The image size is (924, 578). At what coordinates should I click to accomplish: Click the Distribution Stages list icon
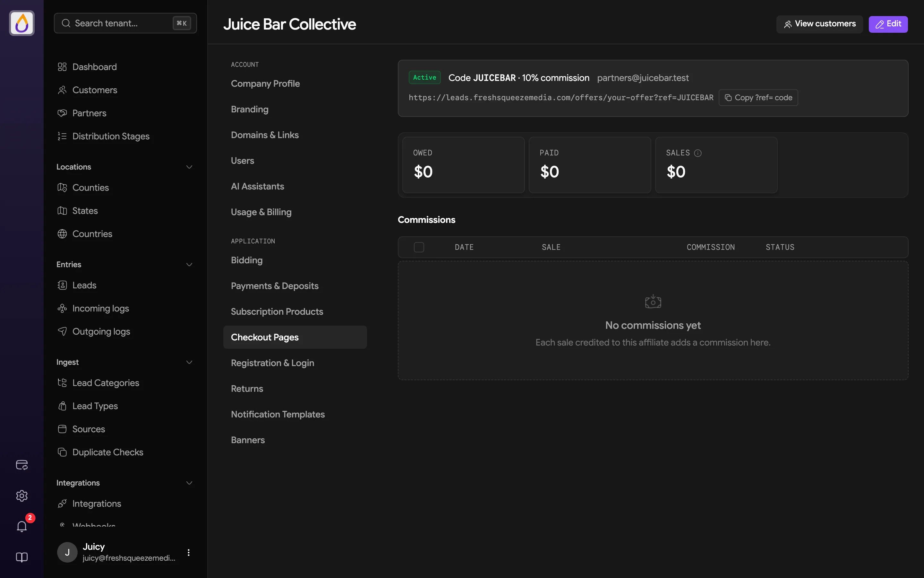(62, 136)
